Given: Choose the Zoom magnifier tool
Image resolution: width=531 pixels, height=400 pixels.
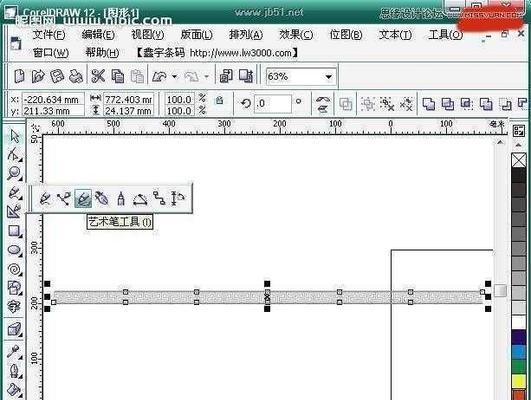Looking at the screenshot, I should pos(14,173).
